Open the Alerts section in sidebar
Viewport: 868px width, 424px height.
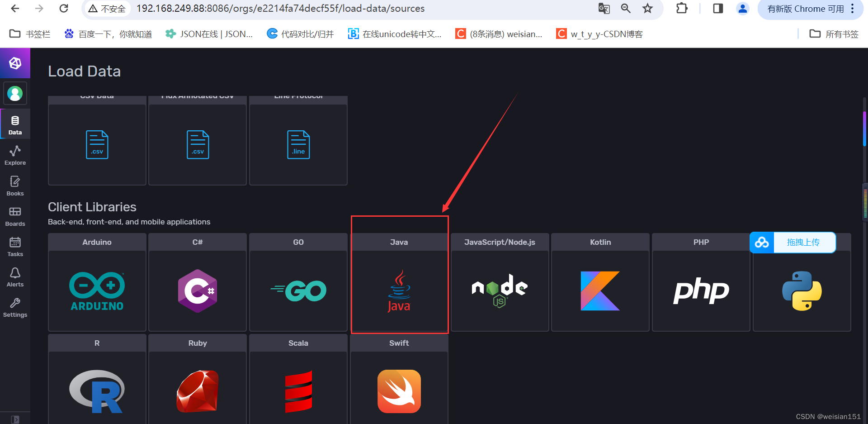pos(15,277)
